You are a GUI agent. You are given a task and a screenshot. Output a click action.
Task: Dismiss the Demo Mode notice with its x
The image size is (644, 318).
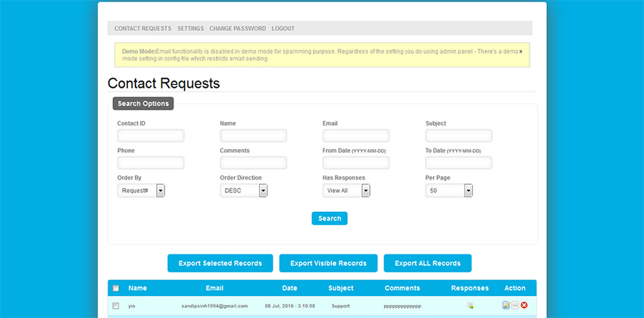[x=521, y=51]
